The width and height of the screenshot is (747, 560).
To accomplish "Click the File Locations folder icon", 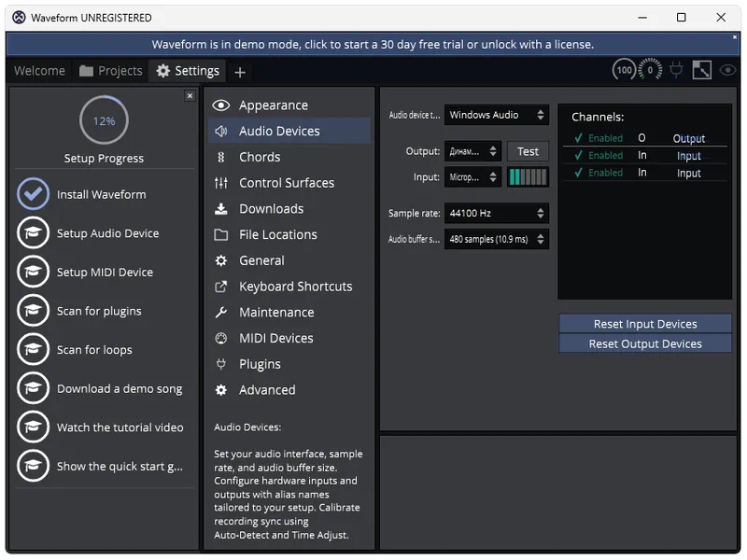I will [x=220, y=235].
